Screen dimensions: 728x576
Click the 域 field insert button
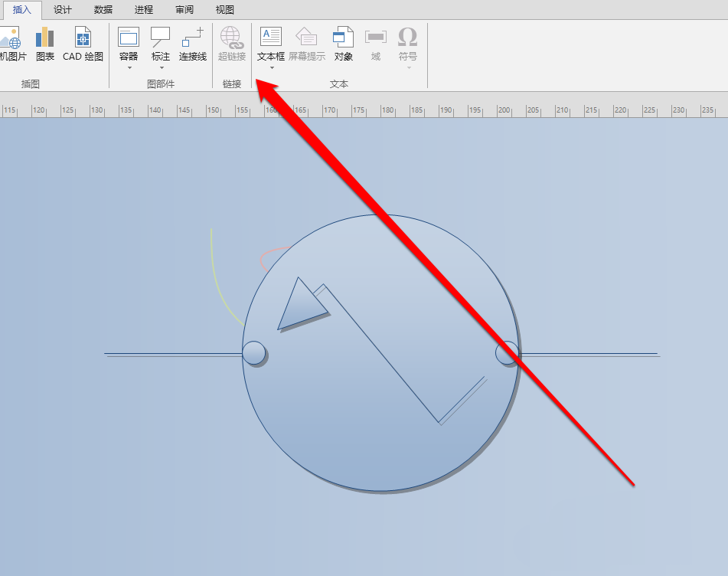click(375, 42)
